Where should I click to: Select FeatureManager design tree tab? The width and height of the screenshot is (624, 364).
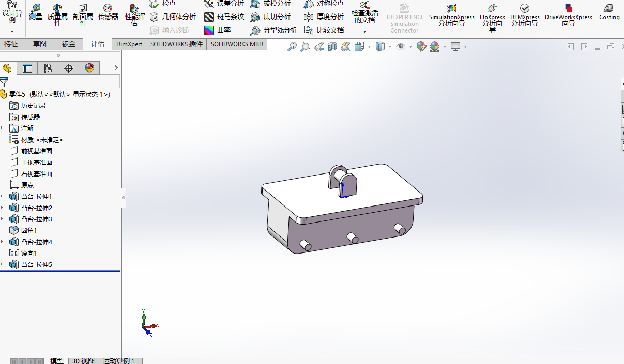click(7, 68)
